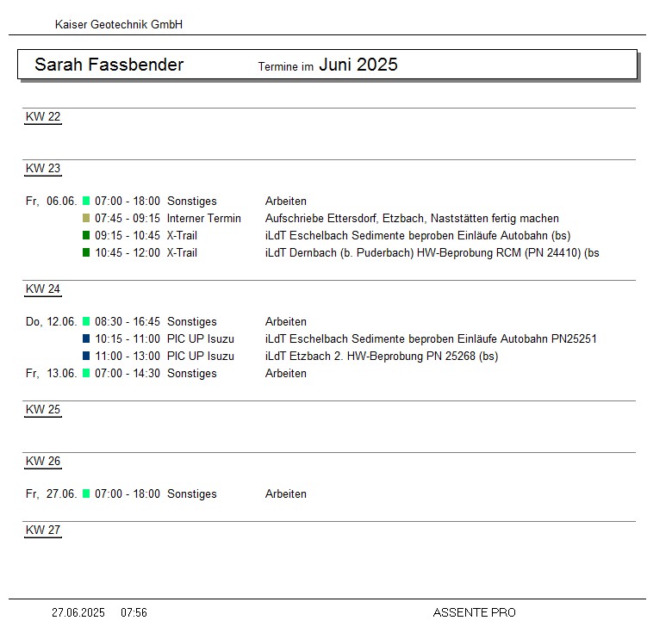The image size is (672, 633).
Task: Click the green square at 10:45 X-Trail entry
Action: pos(86,252)
